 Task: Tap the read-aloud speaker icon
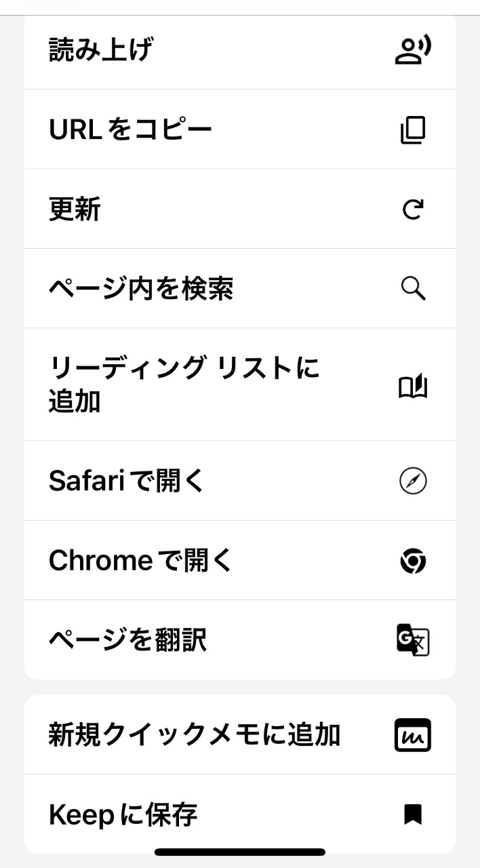pos(413,51)
